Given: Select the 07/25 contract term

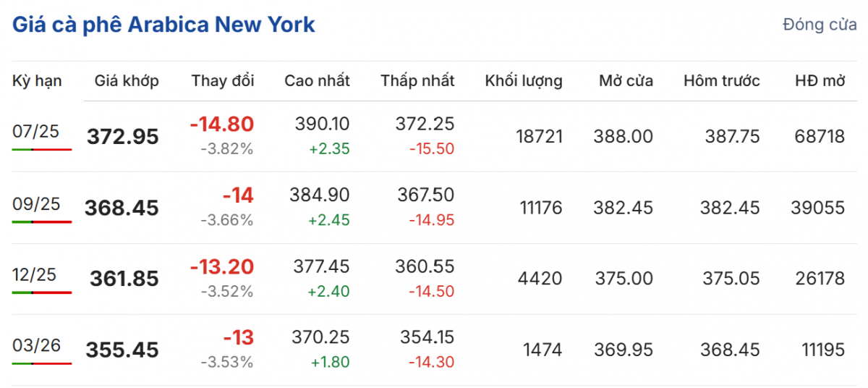Looking at the screenshot, I should coord(36,131).
